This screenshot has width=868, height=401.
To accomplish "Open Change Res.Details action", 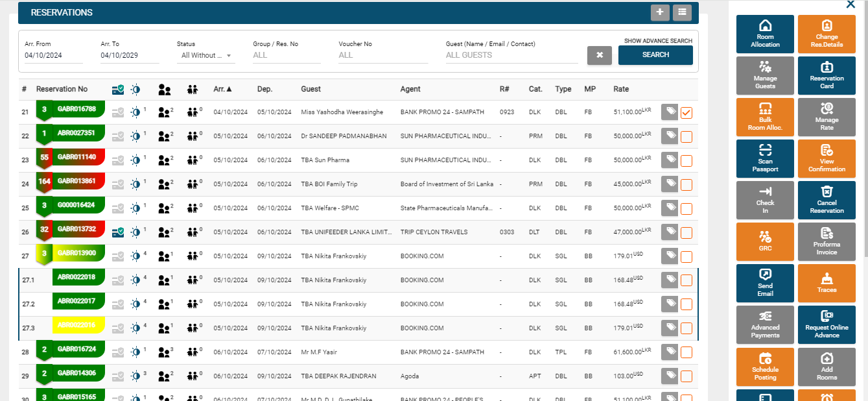I will (827, 34).
